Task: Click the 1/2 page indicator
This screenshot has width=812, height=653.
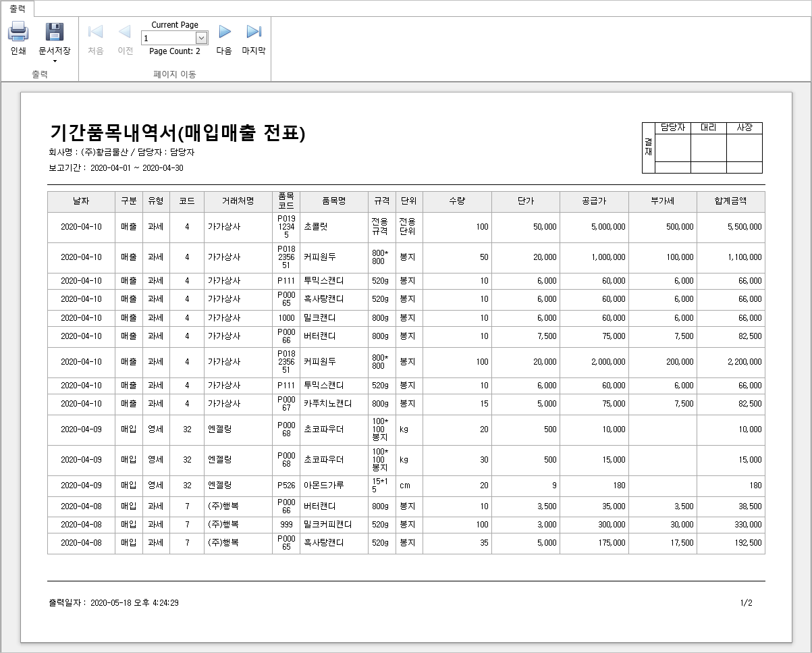Action: click(x=746, y=603)
